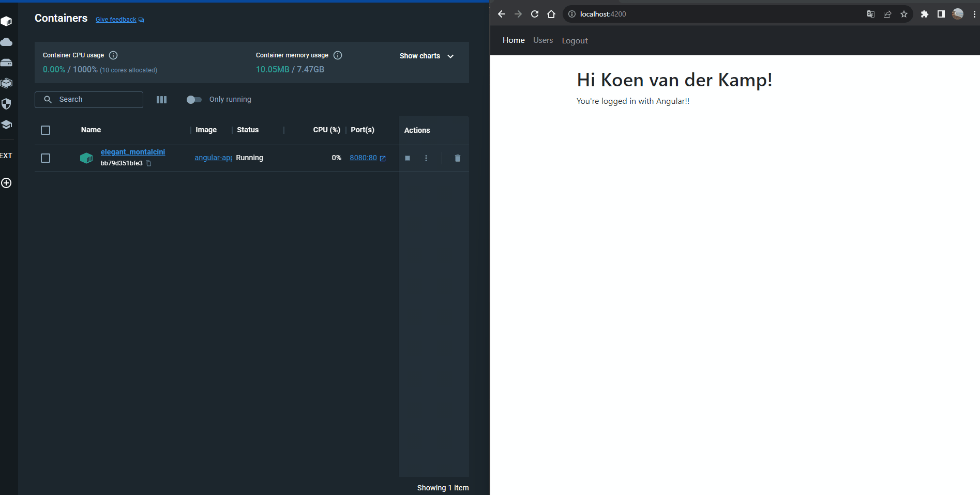Toggle browser side panel icon
The width and height of the screenshot is (980, 495).
tap(941, 14)
